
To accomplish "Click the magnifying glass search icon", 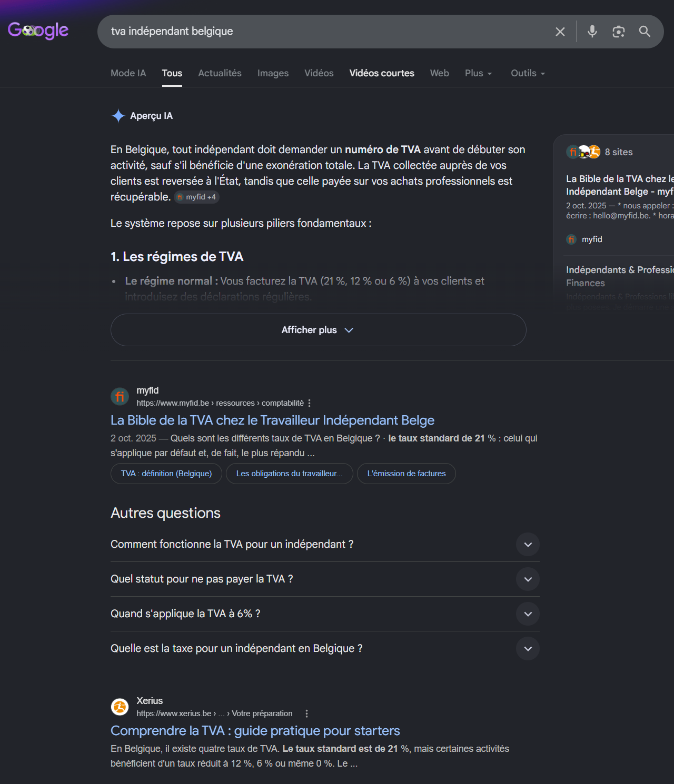I will 645,32.
